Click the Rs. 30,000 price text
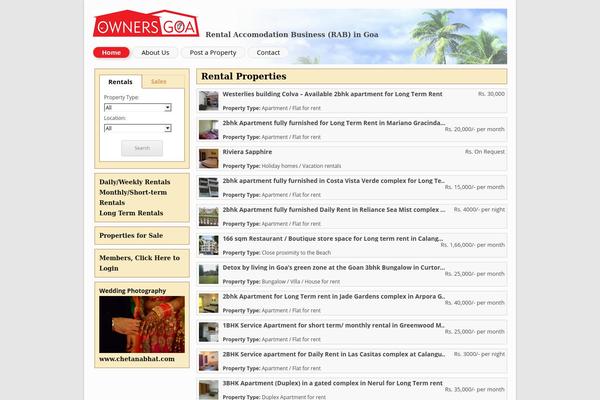The height and width of the screenshot is (400, 600). point(491,94)
